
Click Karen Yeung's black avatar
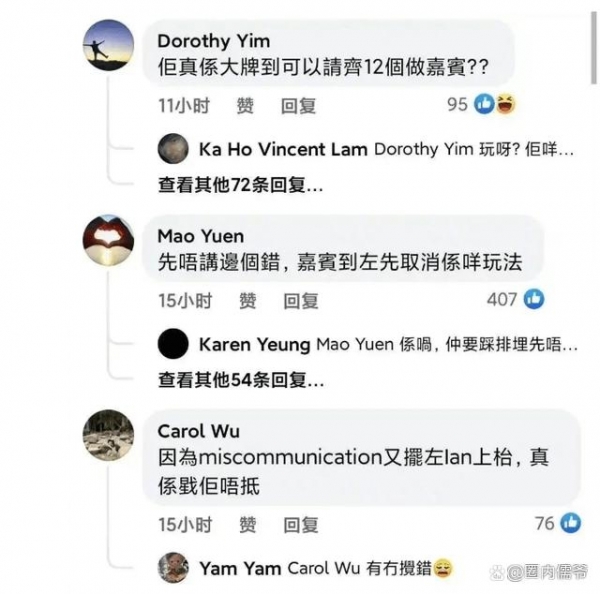173,344
